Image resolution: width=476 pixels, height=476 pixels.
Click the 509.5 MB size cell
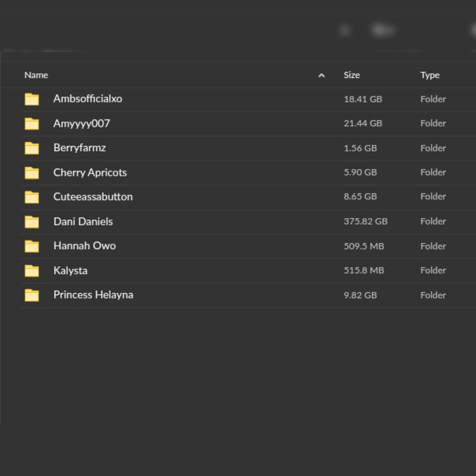364,246
